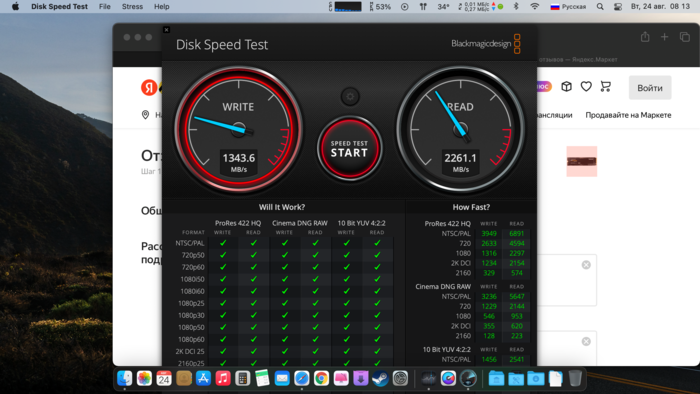Open a new Safari tab with plus icon

(x=664, y=37)
